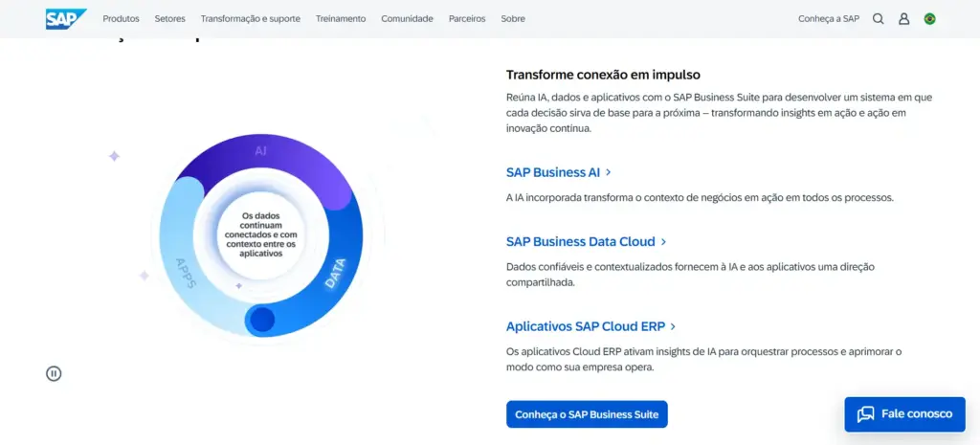This screenshot has width=980, height=445.
Task: Select the APPS segment of the ring
Action: (x=187, y=273)
